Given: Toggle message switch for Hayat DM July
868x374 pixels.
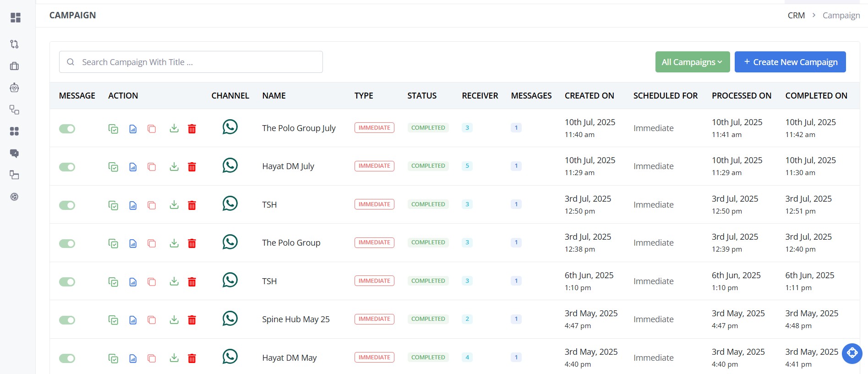Looking at the screenshot, I should pos(67,167).
